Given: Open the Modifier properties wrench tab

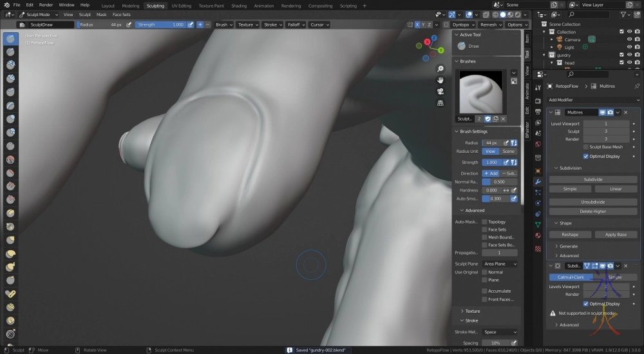Looking at the screenshot, I should pyautogui.click(x=538, y=182).
